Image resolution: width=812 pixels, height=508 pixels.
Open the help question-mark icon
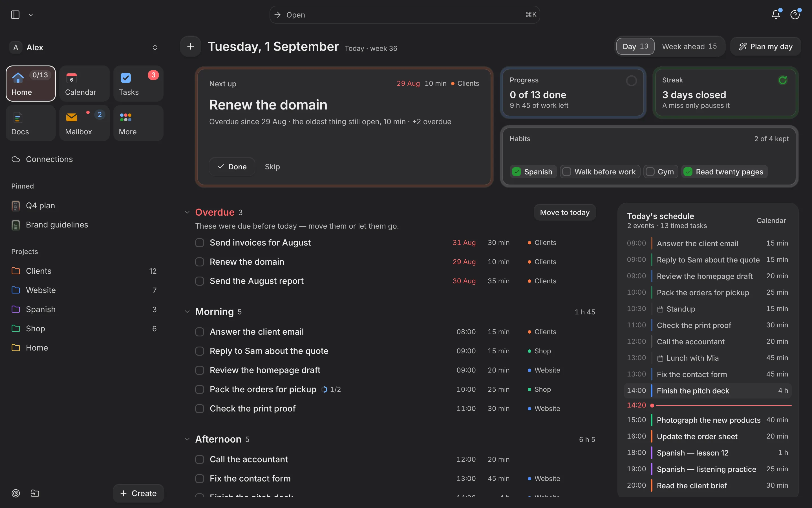pos(795,14)
